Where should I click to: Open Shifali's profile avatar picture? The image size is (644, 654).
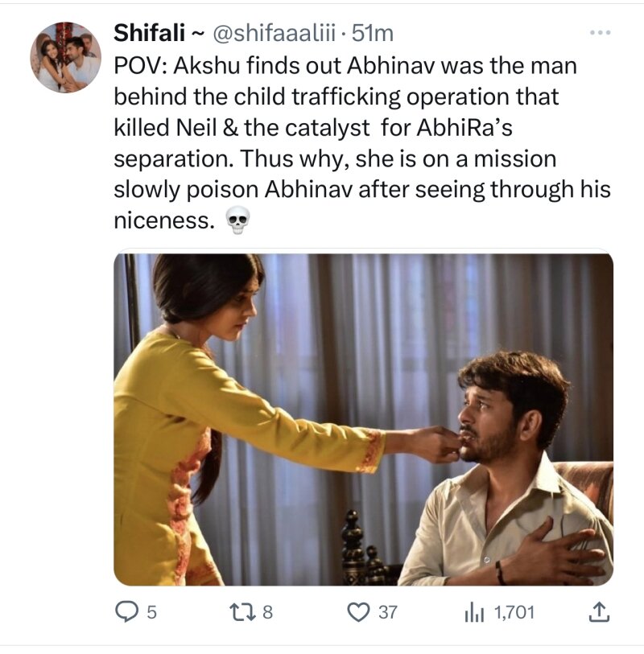[x=66, y=57]
